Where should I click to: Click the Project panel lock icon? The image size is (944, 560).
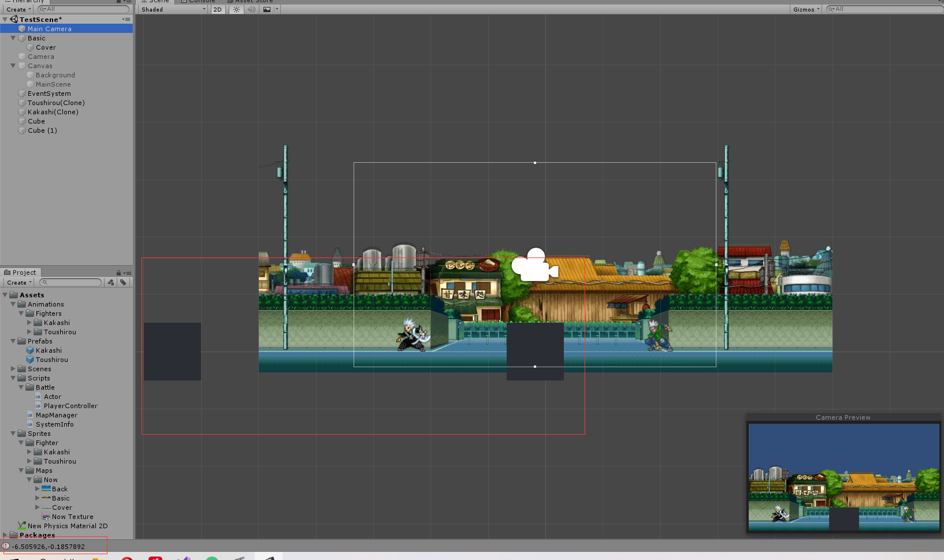tap(118, 273)
